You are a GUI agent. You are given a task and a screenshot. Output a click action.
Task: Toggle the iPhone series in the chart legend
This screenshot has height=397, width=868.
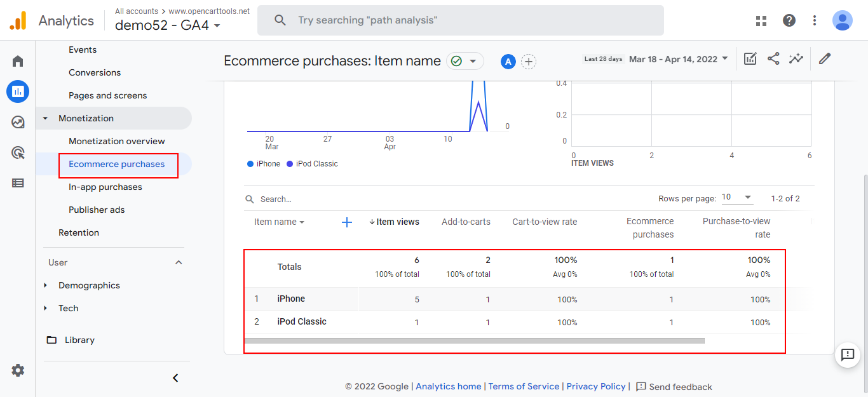pos(264,164)
